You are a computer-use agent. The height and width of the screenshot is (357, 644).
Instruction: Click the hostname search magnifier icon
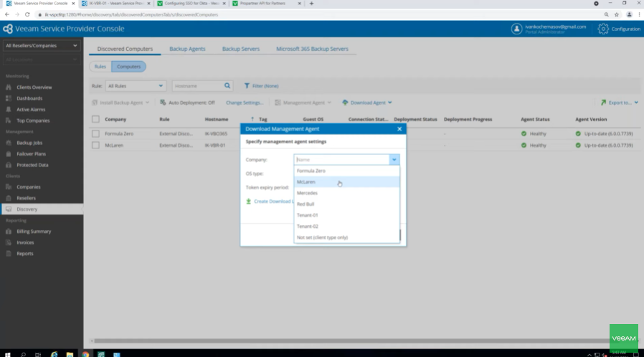click(227, 86)
